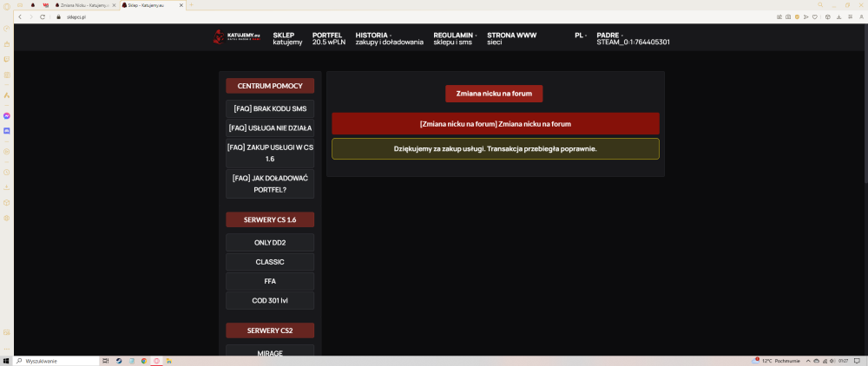Open a new browser tab
This screenshot has width=868, height=366.
pyautogui.click(x=192, y=4)
